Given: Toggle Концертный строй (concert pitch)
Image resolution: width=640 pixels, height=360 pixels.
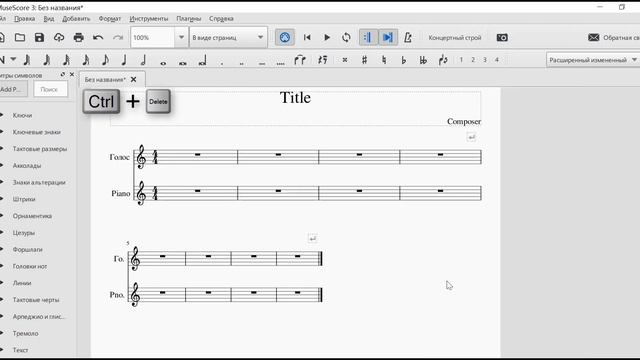Looking at the screenshot, I should [455, 38].
